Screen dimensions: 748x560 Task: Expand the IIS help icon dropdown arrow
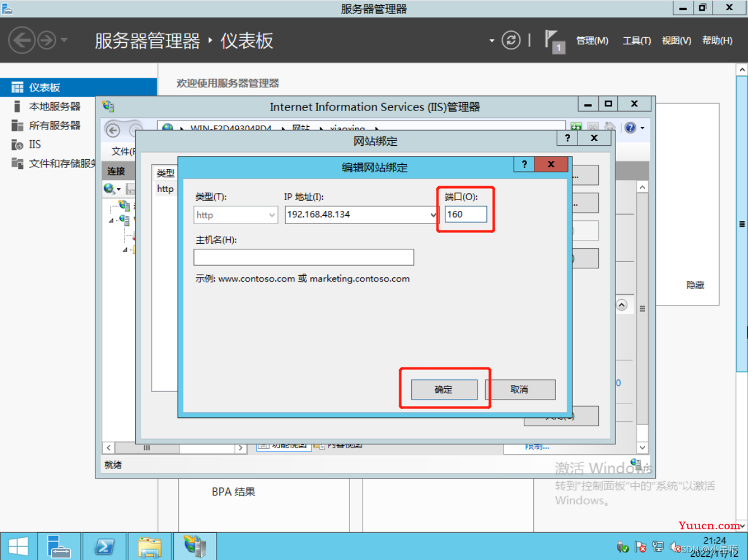(642, 128)
